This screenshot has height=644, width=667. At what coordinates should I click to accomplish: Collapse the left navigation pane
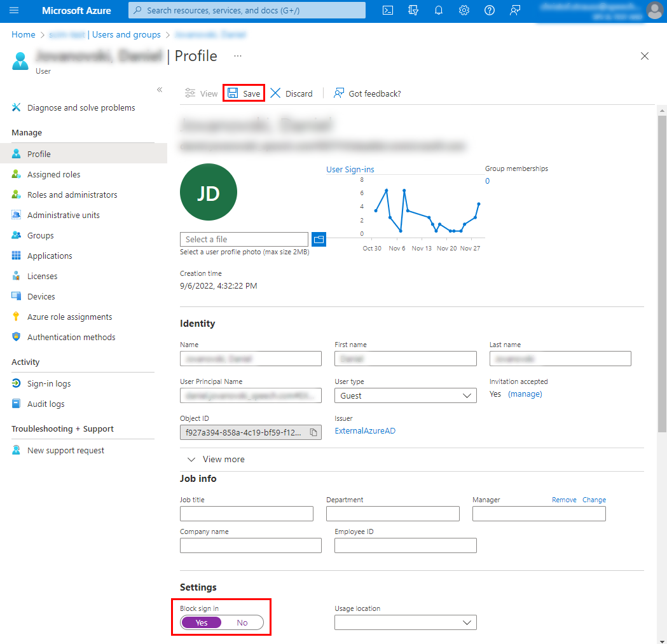[x=160, y=90]
